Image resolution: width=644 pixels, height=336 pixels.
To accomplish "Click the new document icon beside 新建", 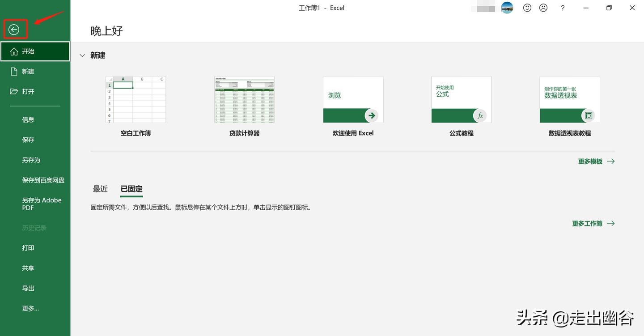I will (14, 72).
